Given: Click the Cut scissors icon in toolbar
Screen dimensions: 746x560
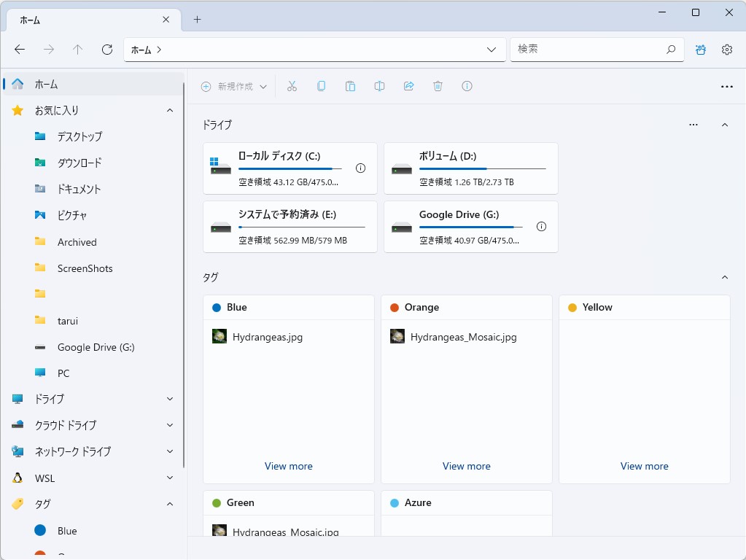Looking at the screenshot, I should click(x=292, y=86).
